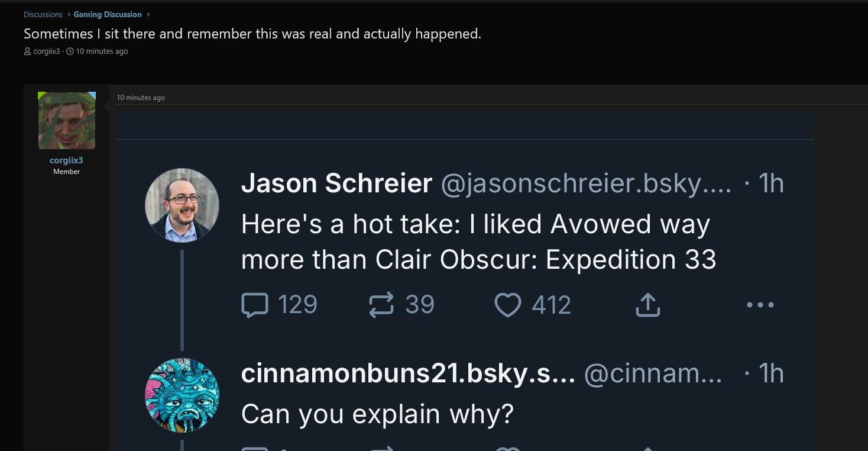
Task: Open the Discussions breadcrumb link
Action: click(43, 14)
